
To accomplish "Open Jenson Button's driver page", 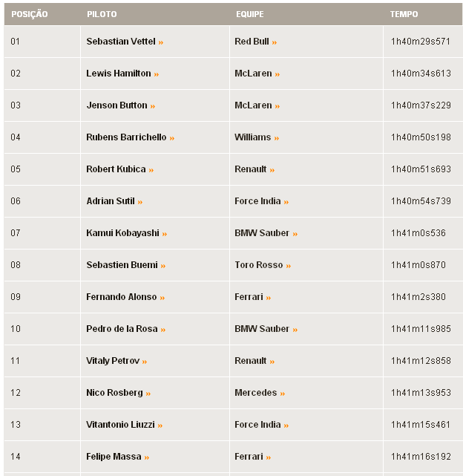I will (116, 105).
